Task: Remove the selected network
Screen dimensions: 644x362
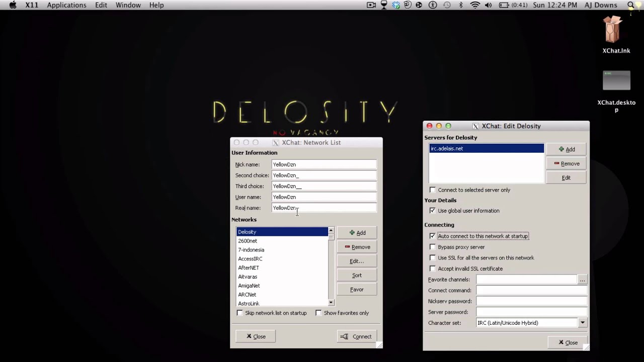Action: [x=357, y=247]
